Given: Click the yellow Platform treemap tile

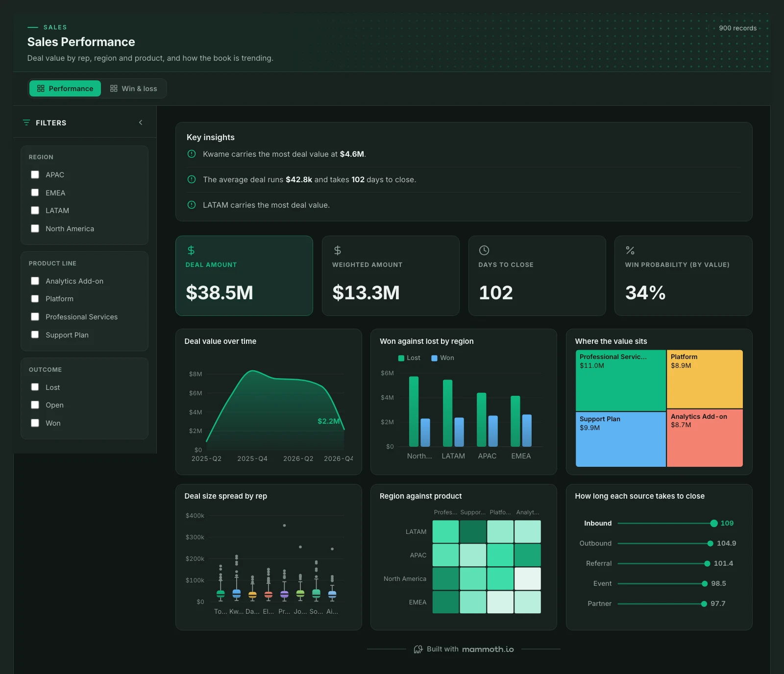Looking at the screenshot, I should pyautogui.click(x=705, y=379).
